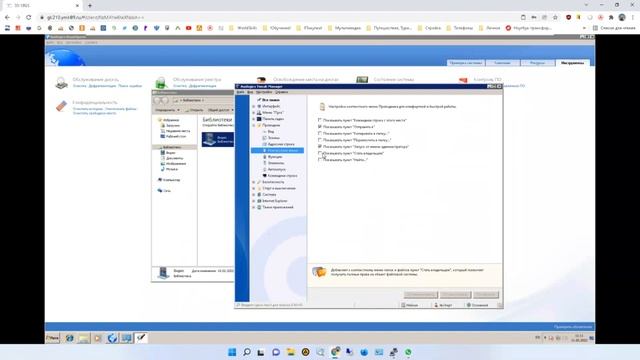Click inner Windows Пуск start button
Screen dimensions: 640x360
tap(53, 338)
